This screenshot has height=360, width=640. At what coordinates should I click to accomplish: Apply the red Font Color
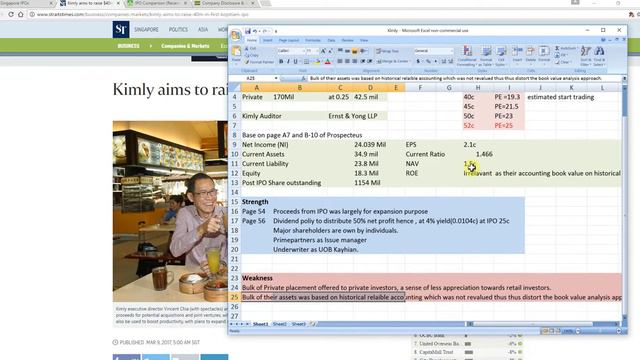pos(327,62)
